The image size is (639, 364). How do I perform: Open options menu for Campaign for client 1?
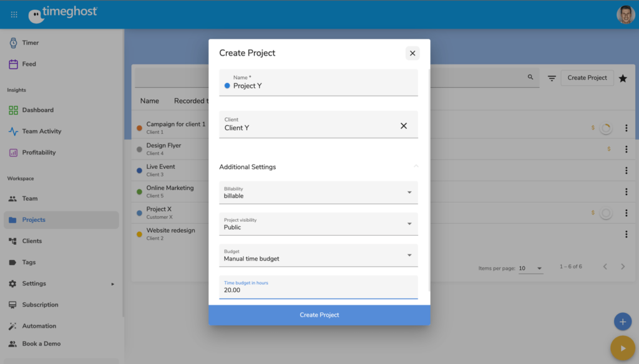(626, 128)
